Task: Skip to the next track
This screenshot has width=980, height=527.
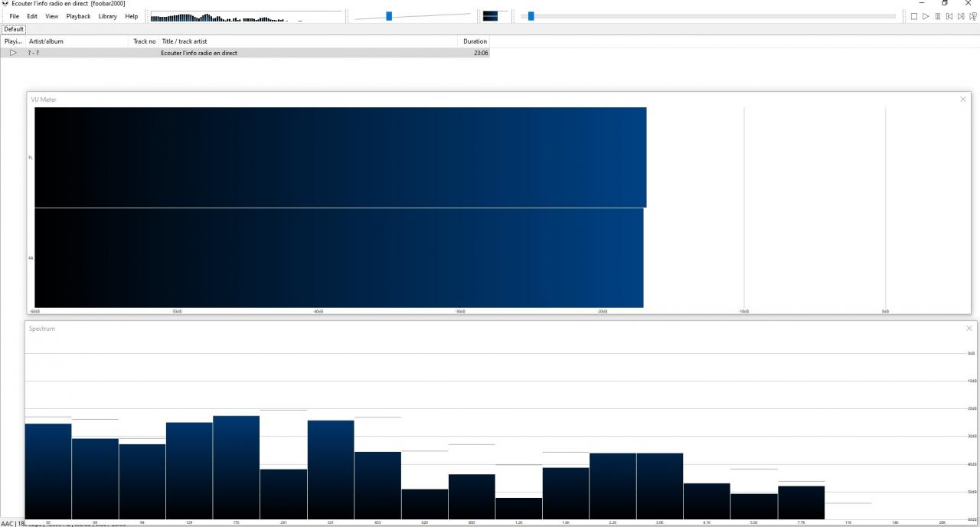Action: coord(962,16)
